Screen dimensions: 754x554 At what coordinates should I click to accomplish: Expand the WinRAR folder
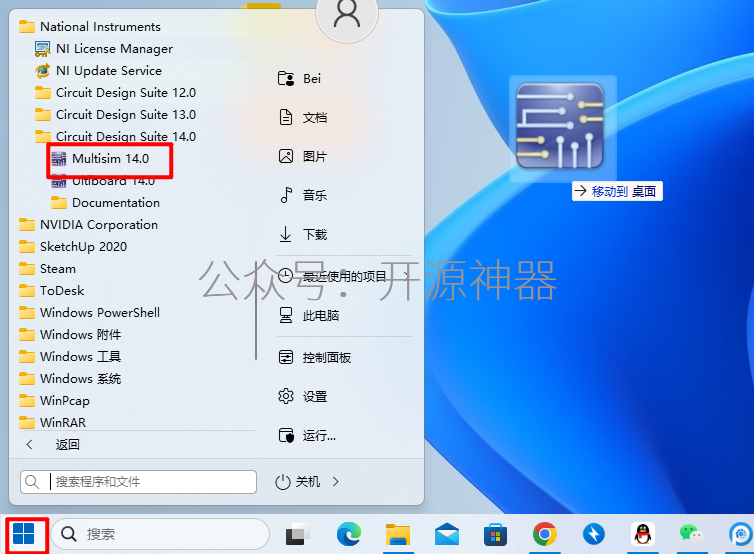(52, 422)
